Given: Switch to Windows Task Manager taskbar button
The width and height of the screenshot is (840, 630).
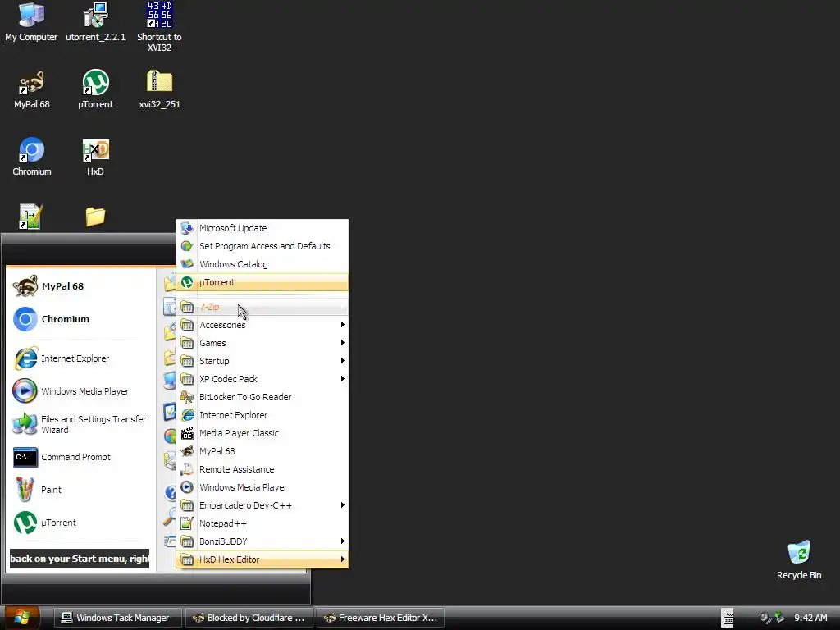Looking at the screenshot, I should point(118,618).
